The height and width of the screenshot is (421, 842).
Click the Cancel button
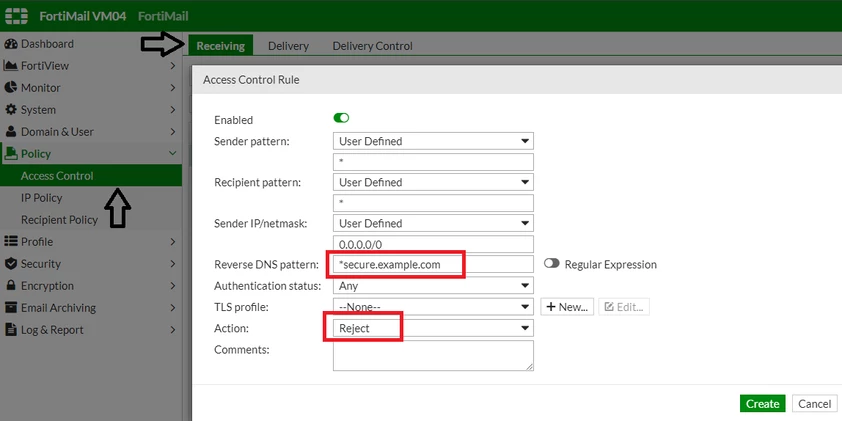(x=815, y=404)
